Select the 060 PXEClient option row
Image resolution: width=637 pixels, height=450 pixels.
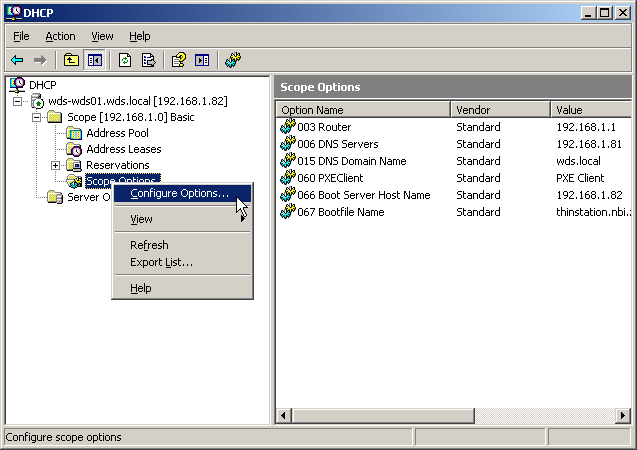tap(453, 178)
